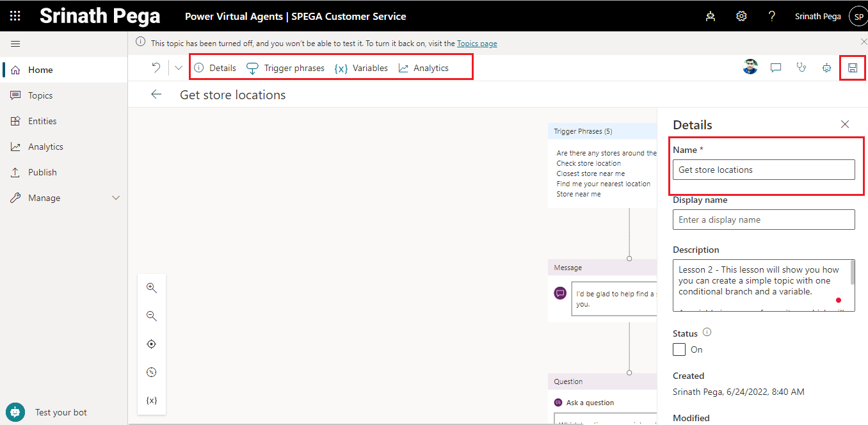Open the app launcher waffle icon
Image resolution: width=868 pixels, height=425 pixels.
(15, 16)
